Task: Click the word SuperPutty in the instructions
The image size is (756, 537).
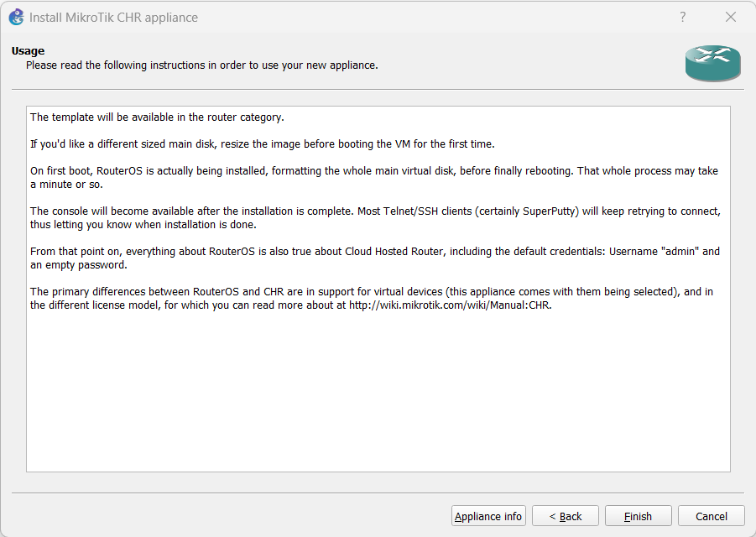Action: [x=550, y=211]
